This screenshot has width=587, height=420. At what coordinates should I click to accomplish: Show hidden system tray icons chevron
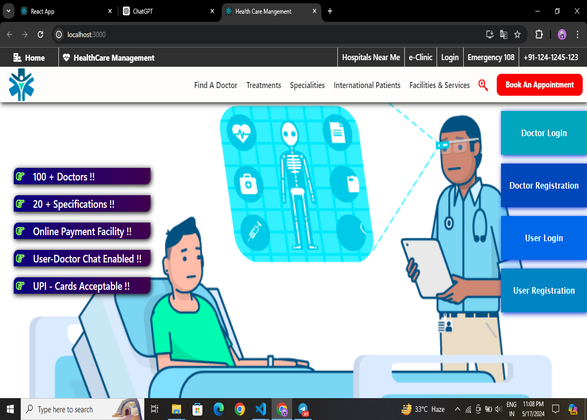click(457, 409)
